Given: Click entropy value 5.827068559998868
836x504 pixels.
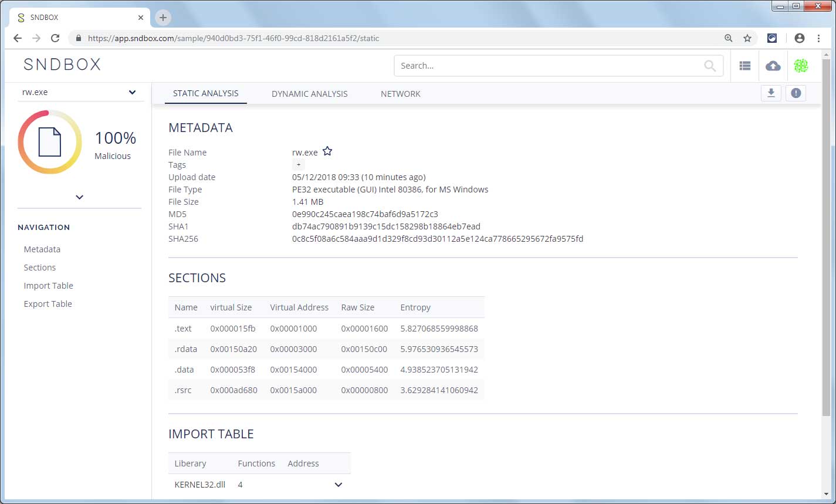Looking at the screenshot, I should 439,329.
